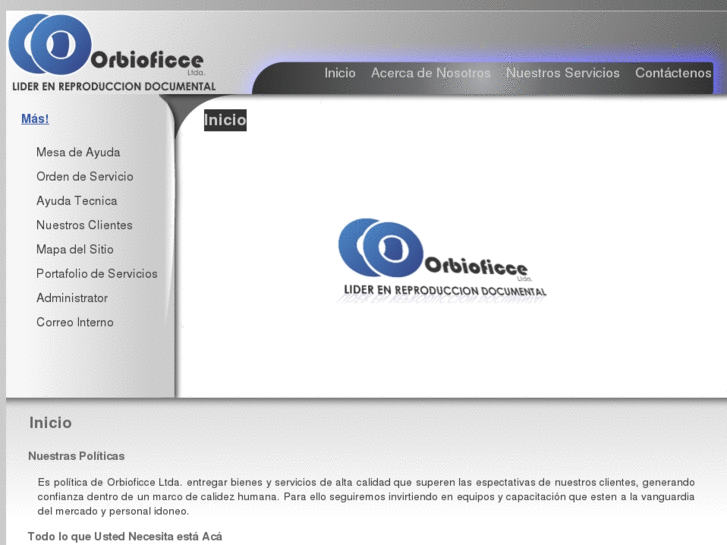The height and width of the screenshot is (545, 727).
Task: Open Mapa del Sitio link
Action: 75,249
